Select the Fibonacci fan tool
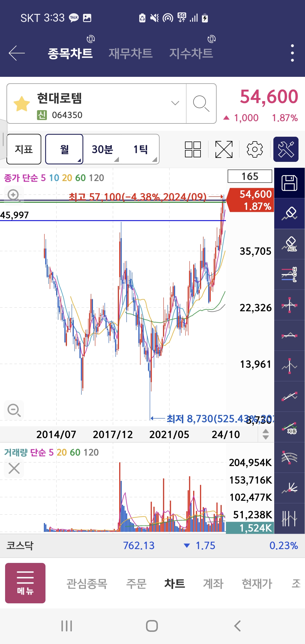Image resolution: width=305 pixels, height=644 pixels. (289, 488)
